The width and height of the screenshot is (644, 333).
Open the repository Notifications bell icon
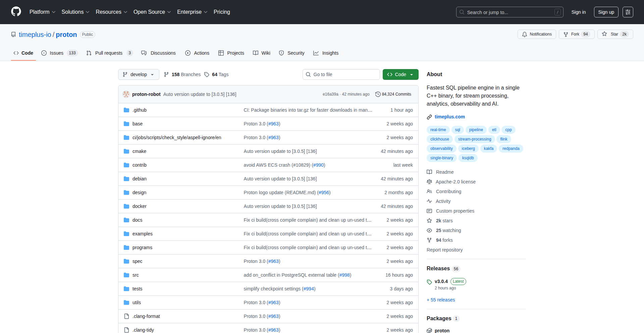(525, 34)
